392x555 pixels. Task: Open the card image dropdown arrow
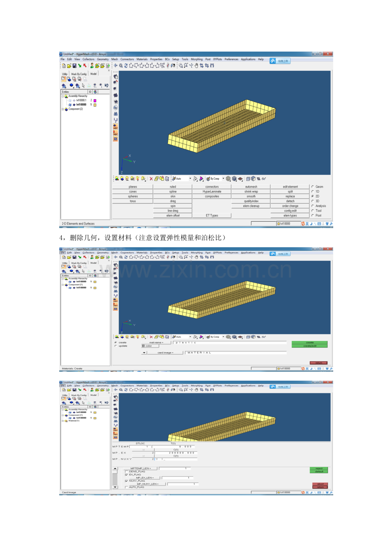(144, 353)
